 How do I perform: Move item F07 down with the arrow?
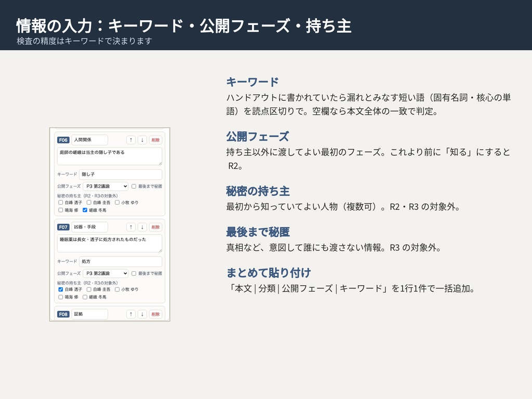point(142,227)
